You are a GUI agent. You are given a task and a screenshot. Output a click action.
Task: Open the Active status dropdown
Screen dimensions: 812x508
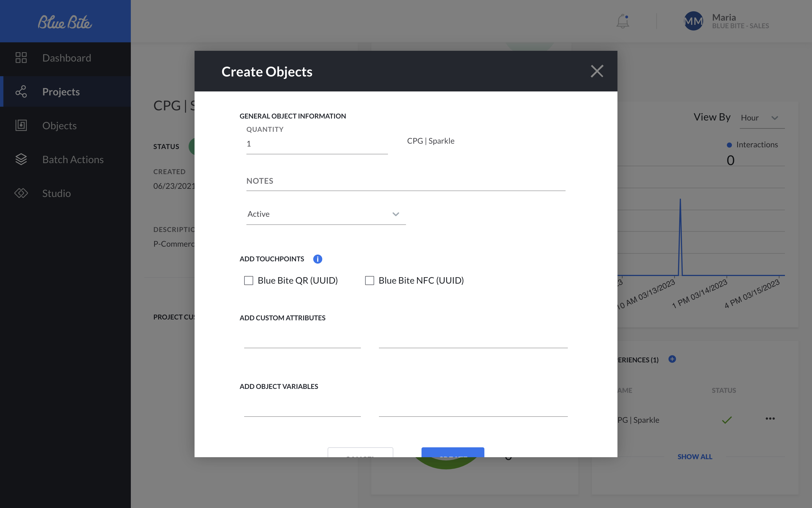[x=326, y=214]
